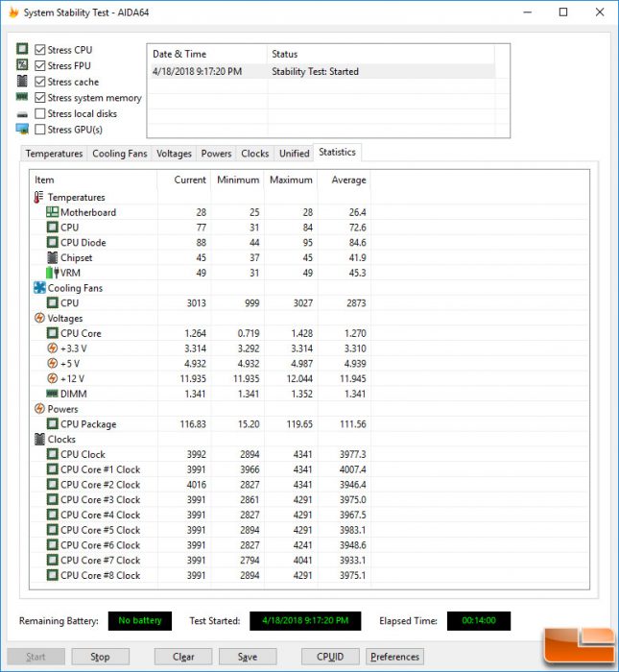Uncheck the Stress cache checkbox
Screen dimensions: 619x672
point(40,82)
